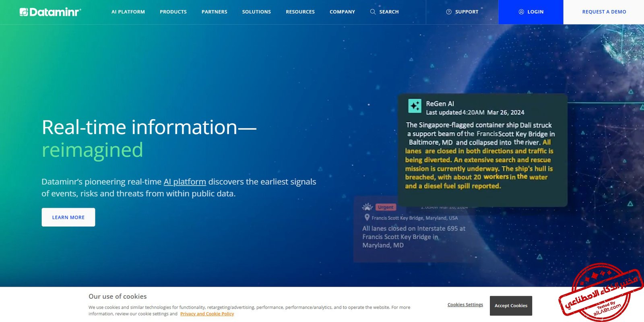Follow the AI platform hyperlink
This screenshot has width=644, height=322.
pos(185,182)
